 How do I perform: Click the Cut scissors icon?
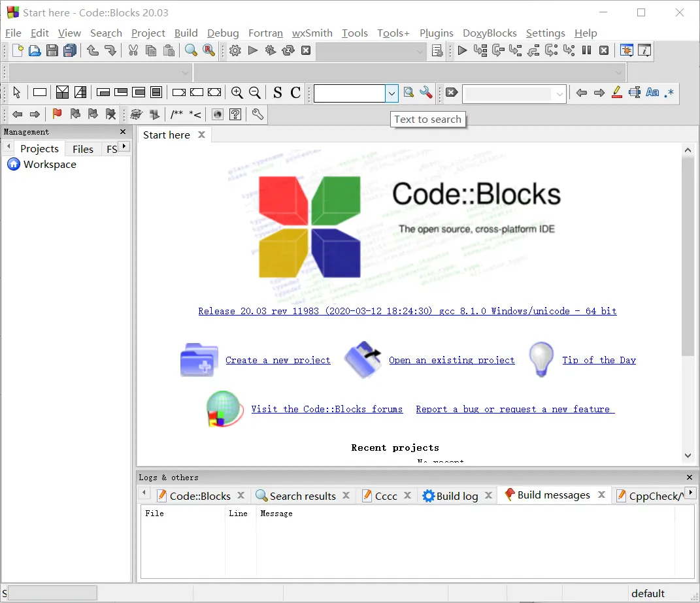[133, 50]
